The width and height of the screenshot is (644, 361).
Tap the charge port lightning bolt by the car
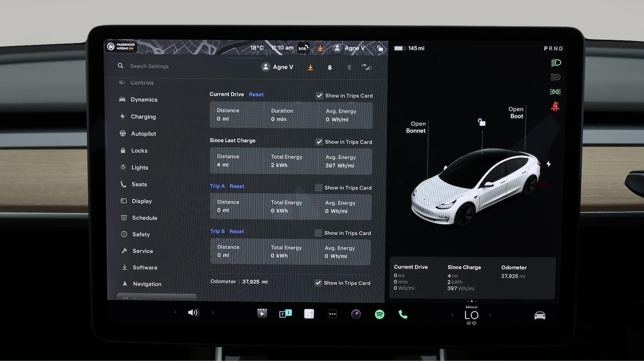coord(548,164)
